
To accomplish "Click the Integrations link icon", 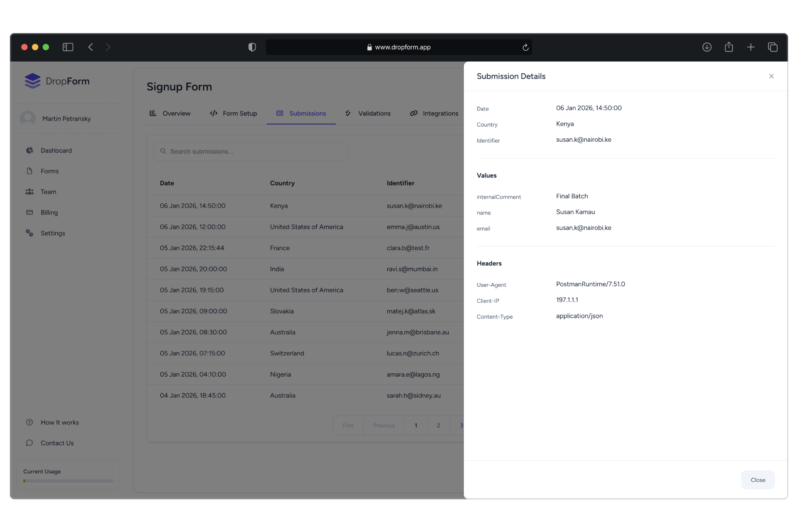I will [414, 113].
